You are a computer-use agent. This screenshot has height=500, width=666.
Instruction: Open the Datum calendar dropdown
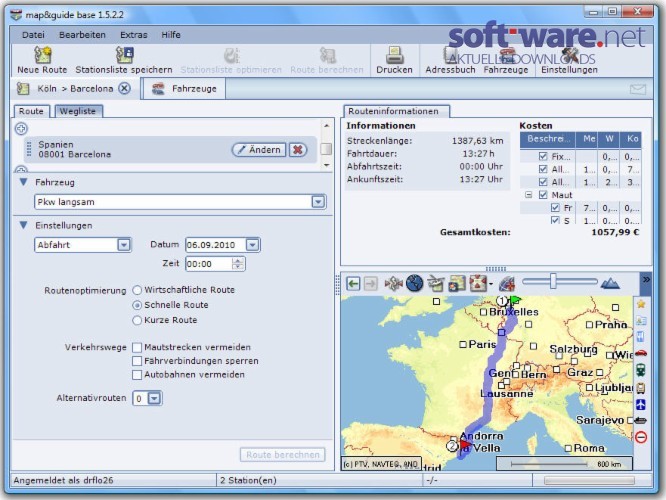tap(252, 245)
